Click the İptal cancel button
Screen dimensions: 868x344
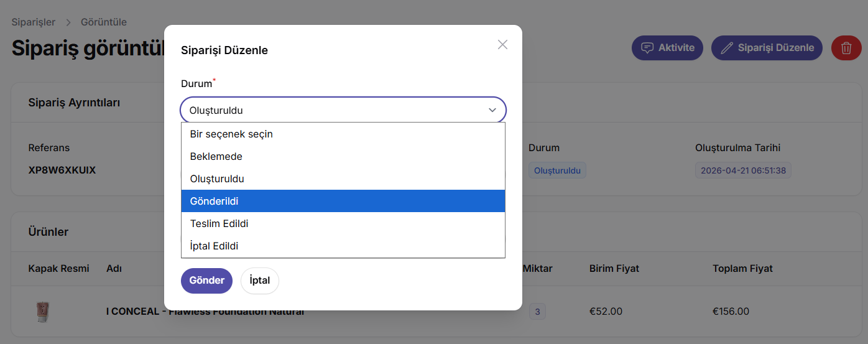(260, 281)
